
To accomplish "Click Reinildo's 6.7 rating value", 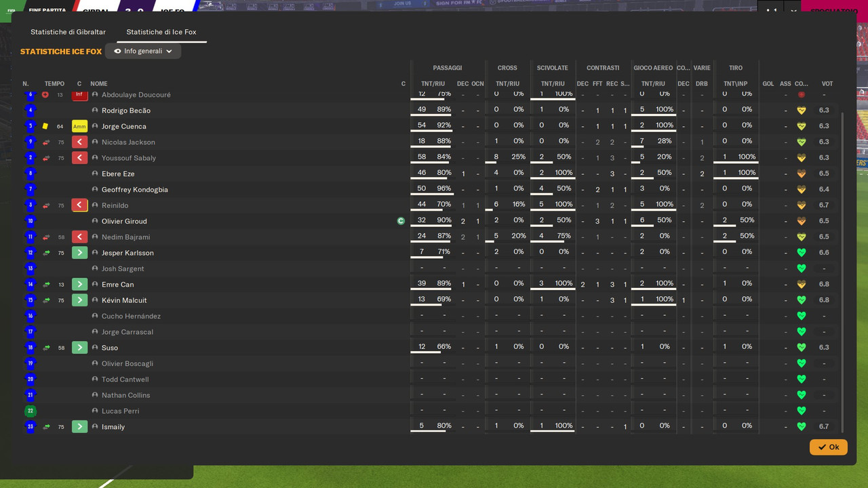I will click(824, 205).
